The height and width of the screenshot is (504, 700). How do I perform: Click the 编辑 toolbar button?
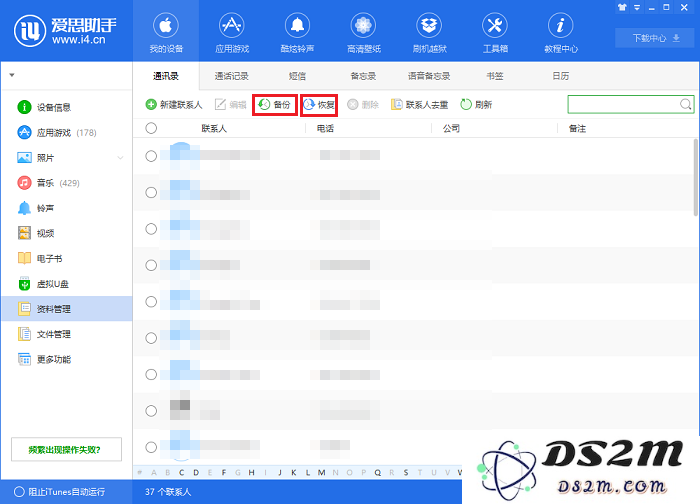231,104
